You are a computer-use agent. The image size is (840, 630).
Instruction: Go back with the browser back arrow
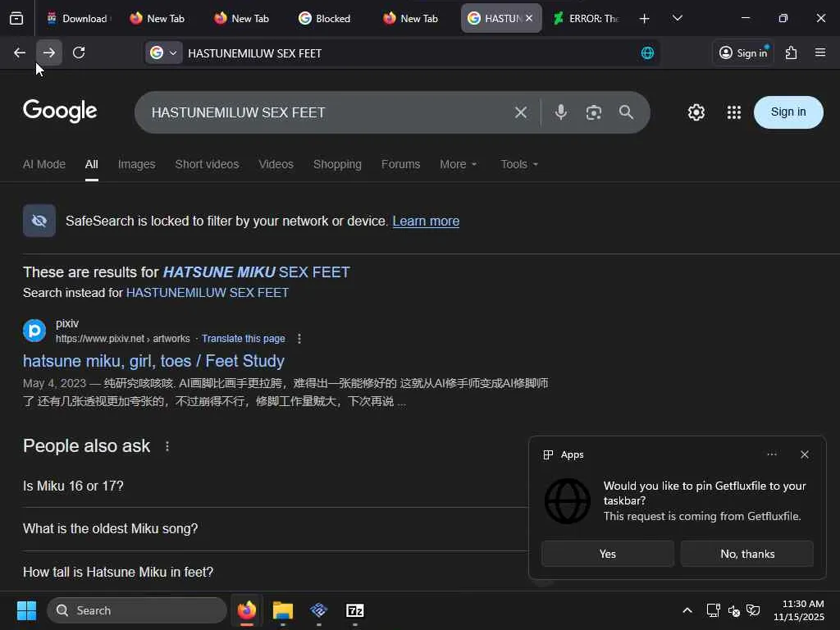(20, 52)
